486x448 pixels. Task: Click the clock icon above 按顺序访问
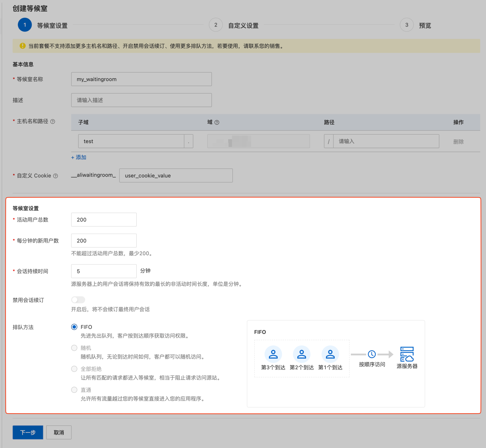tap(372, 354)
